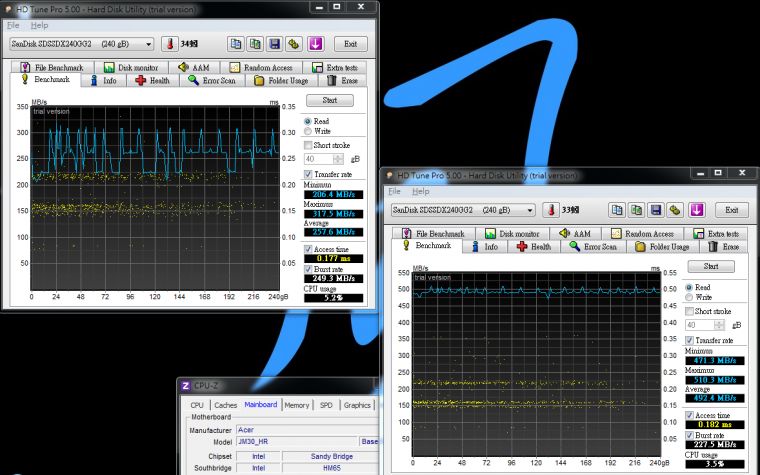The height and width of the screenshot is (475, 760).
Task: Switch to the Memory tab in CPU-Z
Action: 296,405
